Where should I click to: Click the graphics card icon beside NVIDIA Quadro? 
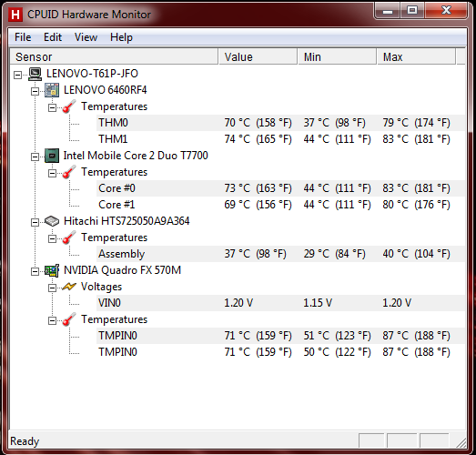click(52, 270)
